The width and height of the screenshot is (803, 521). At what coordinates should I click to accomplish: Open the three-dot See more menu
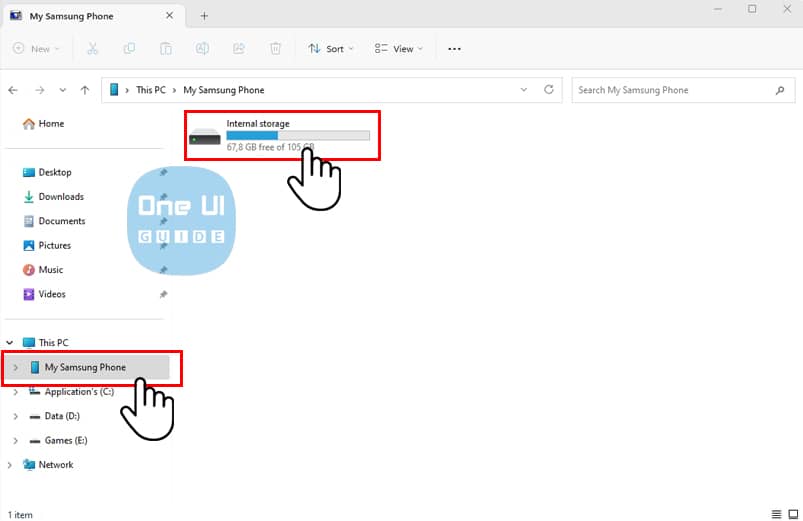click(454, 48)
